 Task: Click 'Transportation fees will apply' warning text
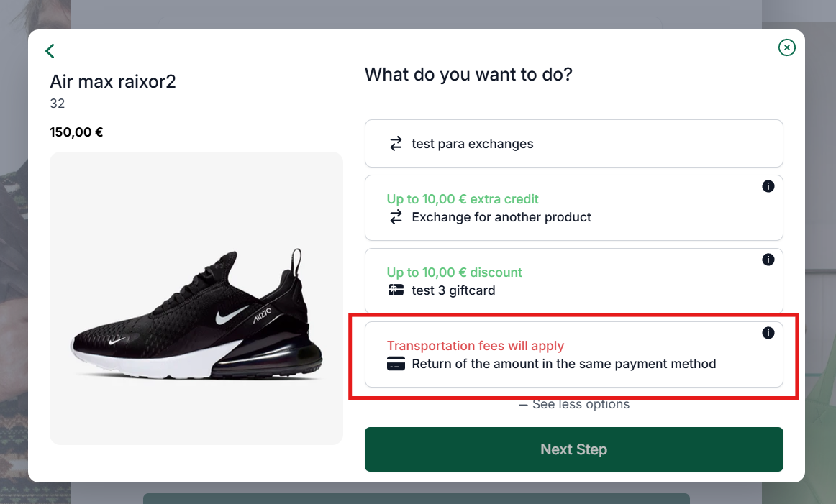[475, 346]
